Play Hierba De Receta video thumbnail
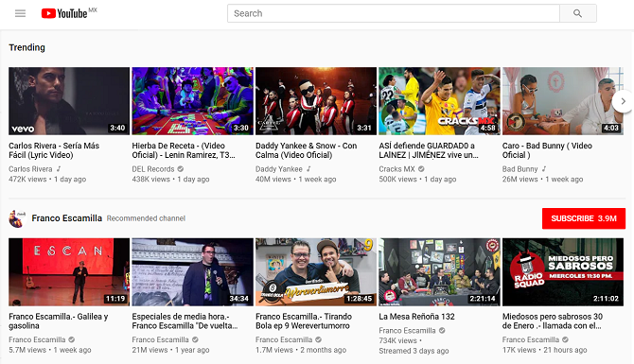 pyautogui.click(x=192, y=101)
